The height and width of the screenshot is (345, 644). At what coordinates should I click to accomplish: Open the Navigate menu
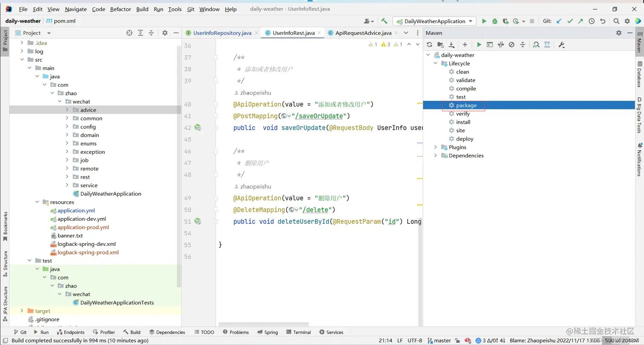pyautogui.click(x=76, y=9)
